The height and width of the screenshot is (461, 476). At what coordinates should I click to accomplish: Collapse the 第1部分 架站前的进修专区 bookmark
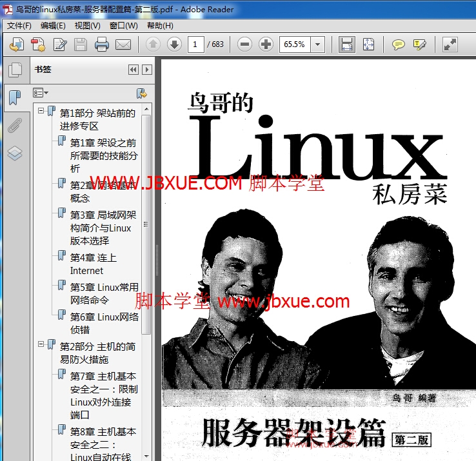[x=41, y=111]
